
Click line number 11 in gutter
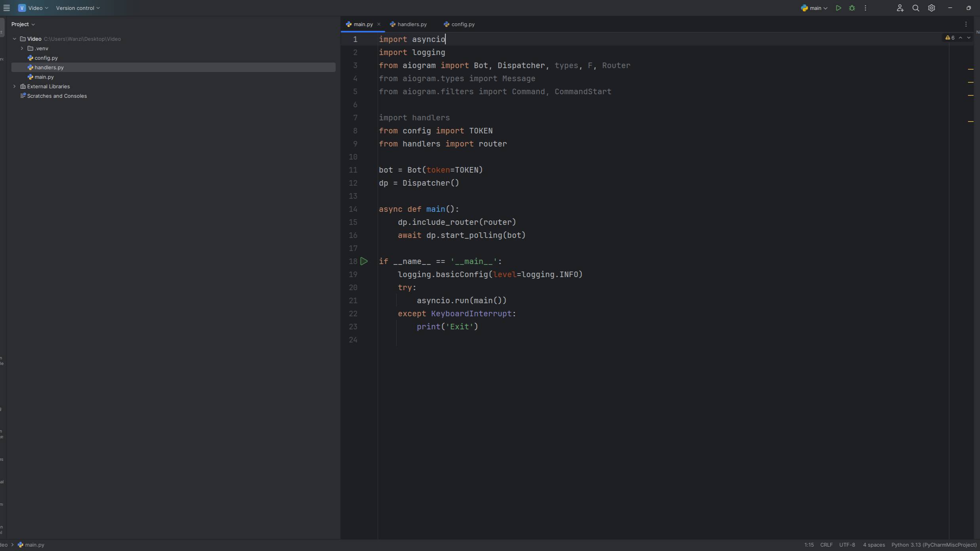pos(353,170)
